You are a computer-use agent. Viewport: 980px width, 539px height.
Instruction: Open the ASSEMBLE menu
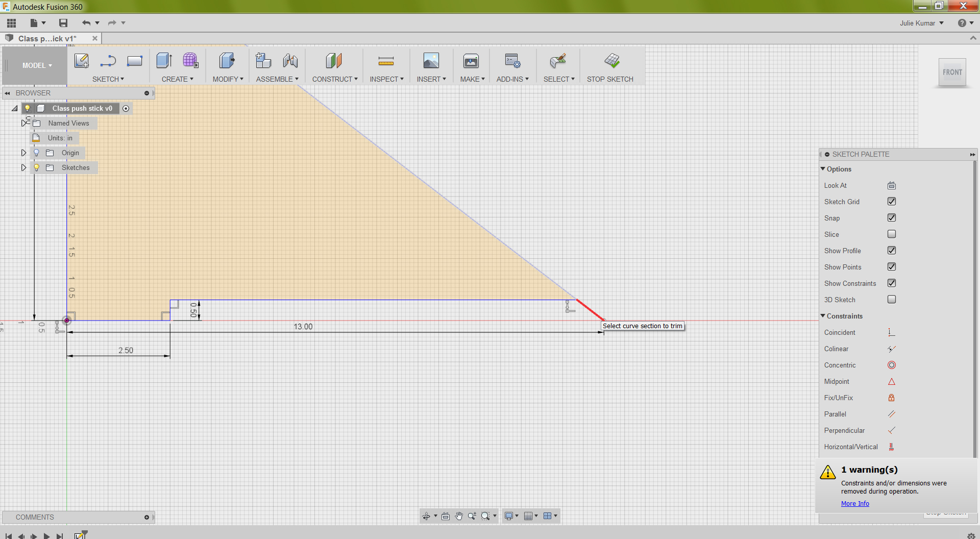click(277, 79)
